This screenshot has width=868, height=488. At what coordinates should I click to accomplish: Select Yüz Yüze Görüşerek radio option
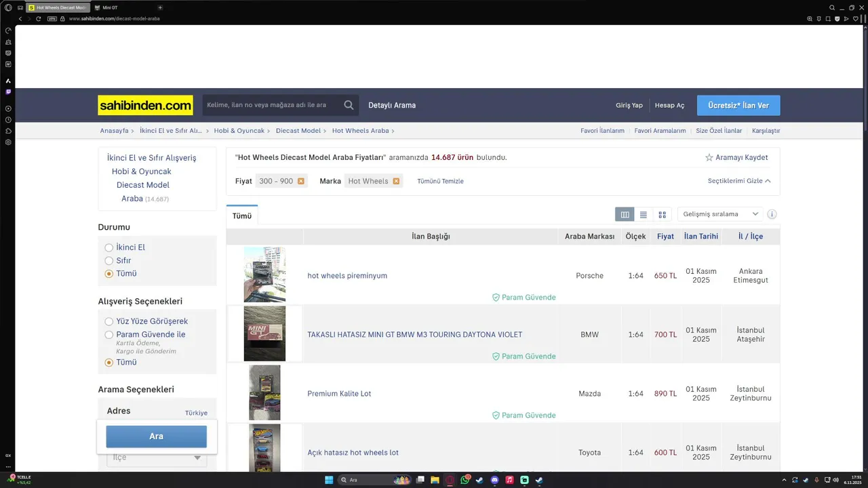pos(108,321)
